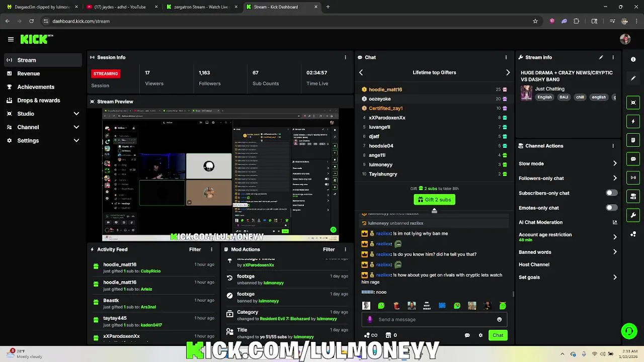Open the Chat panel three-dot menu
The image size is (644, 362).
coord(506,57)
